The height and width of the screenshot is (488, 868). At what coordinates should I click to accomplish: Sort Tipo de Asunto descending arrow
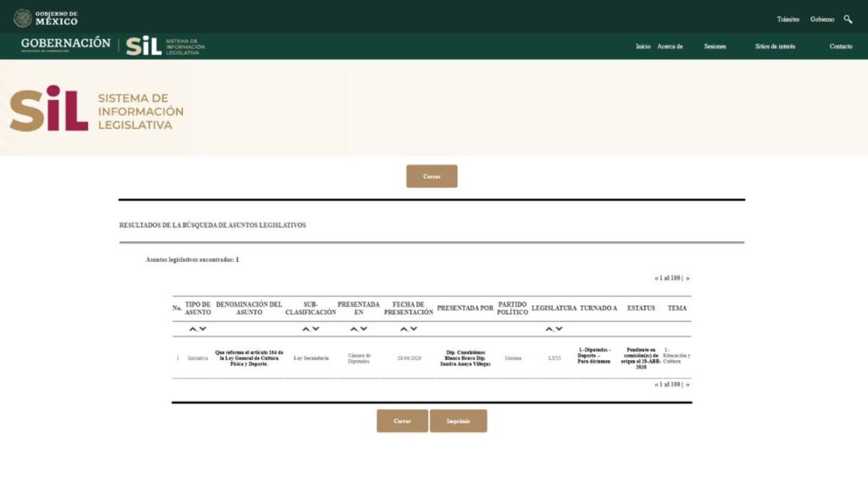click(x=203, y=330)
